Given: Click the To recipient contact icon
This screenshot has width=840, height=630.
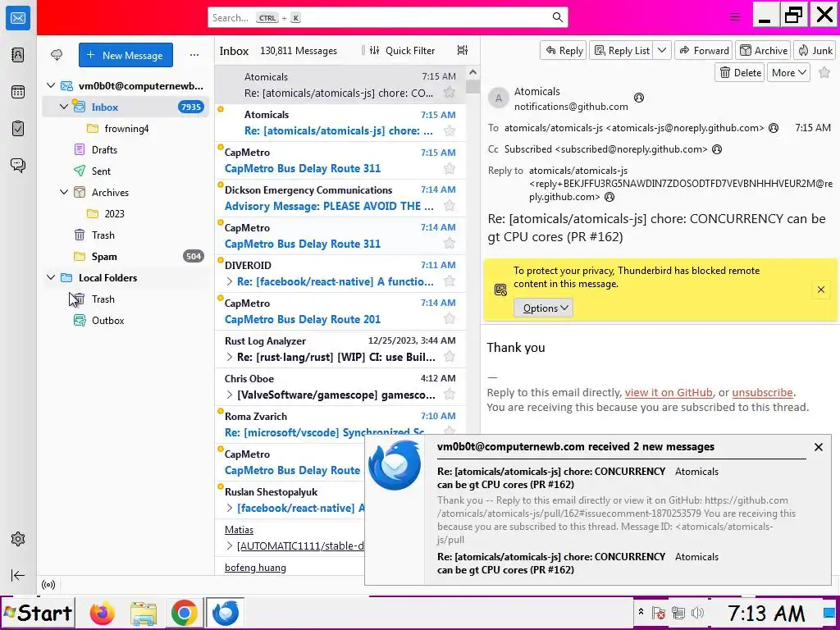Looking at the screenshot, I should pos(773,128).
